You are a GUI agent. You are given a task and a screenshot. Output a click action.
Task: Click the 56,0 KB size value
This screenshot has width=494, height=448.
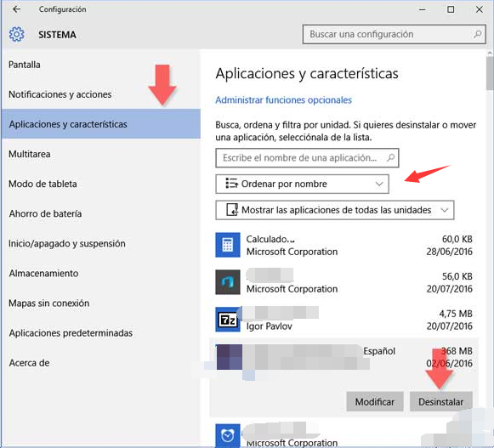(457, 276)
